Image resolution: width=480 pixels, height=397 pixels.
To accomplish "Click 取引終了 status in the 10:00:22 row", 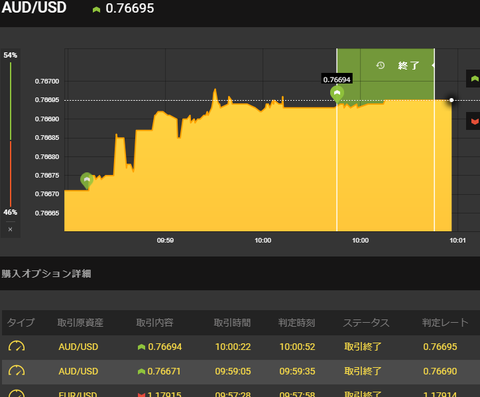I will click(x=363, y=347).
